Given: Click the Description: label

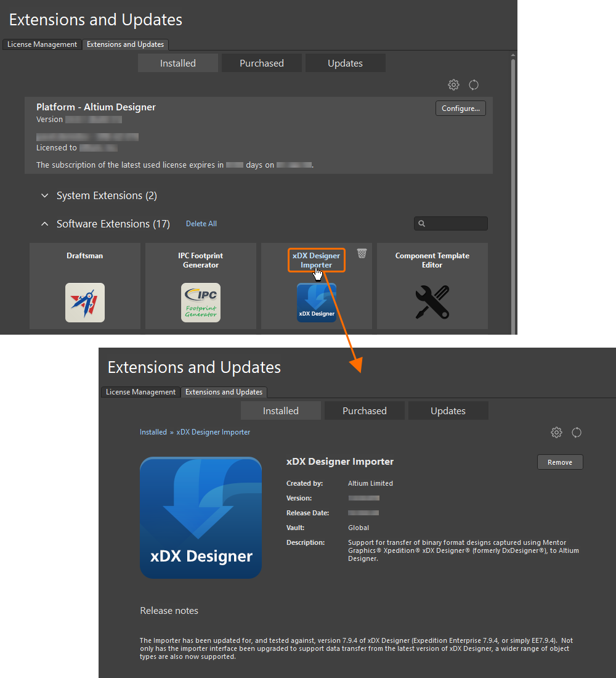Looking at the screenshot, I should [x=306, y=542].
